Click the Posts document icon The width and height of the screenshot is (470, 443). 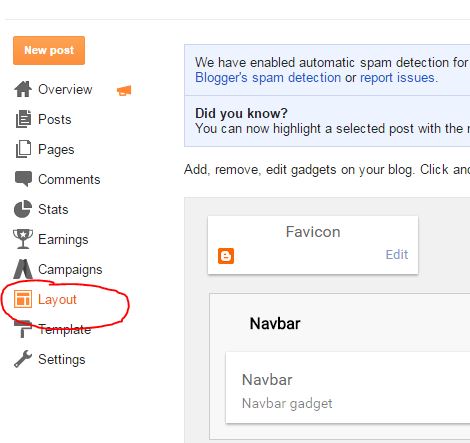[x=23, y=119]
